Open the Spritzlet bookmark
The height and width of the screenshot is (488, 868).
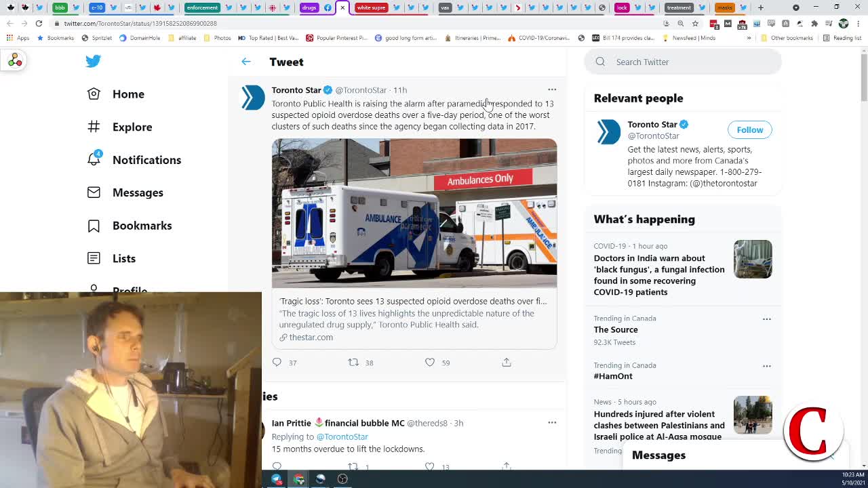[96, 38]
